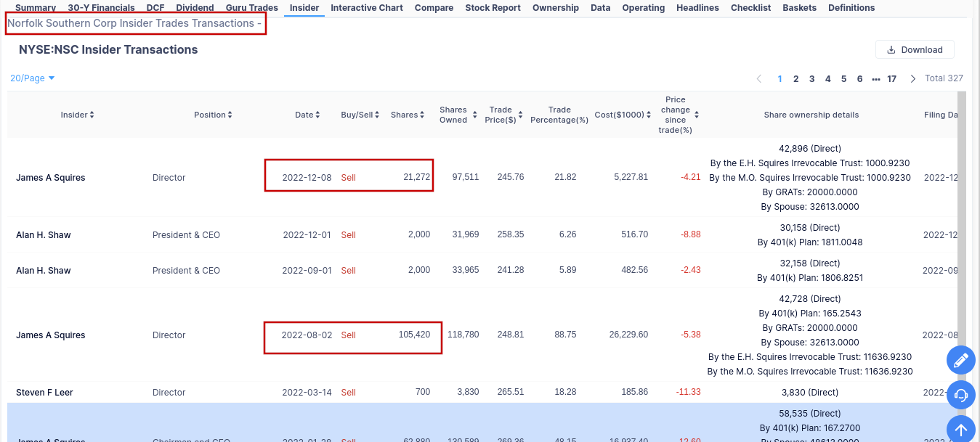Go to page 4 of results
The width and height of the screenshot is (980, 442).
point(828,78)
